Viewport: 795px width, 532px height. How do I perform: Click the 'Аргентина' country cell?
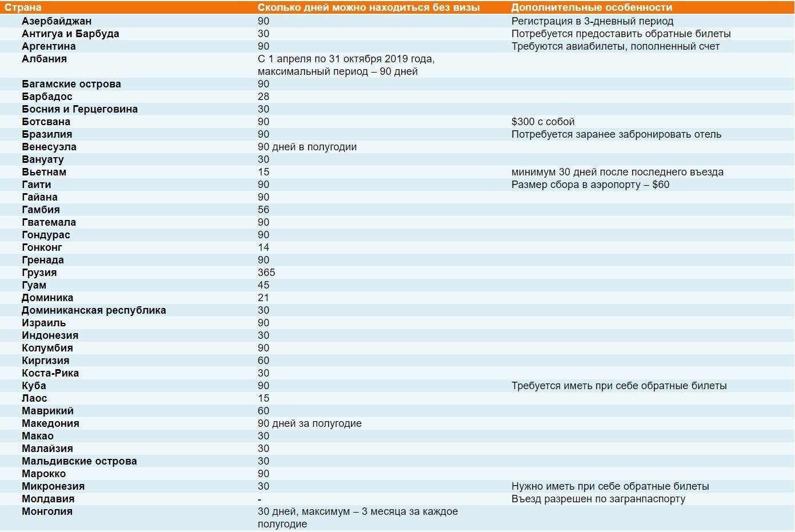(x=49, y=46)
